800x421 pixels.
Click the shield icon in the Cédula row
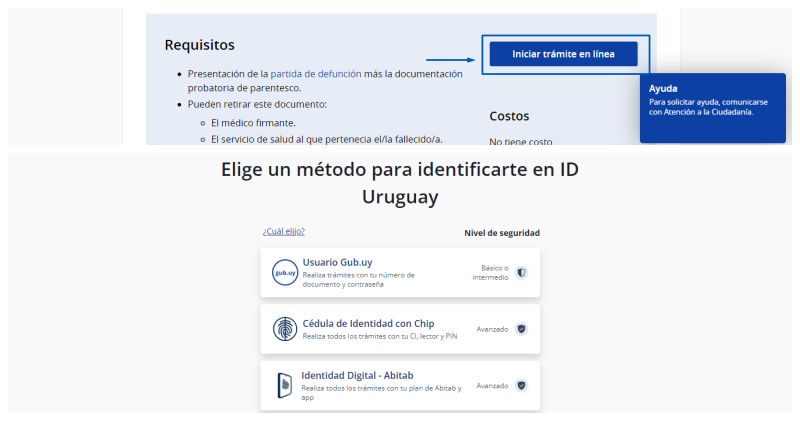521,329
